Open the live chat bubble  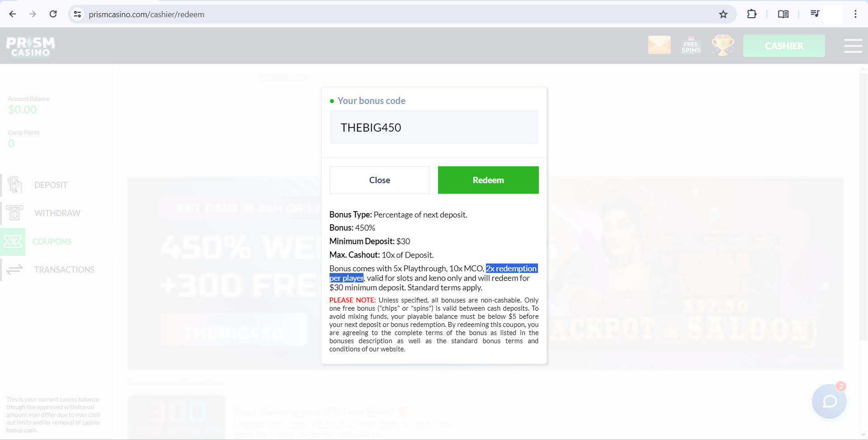[829, 401]
